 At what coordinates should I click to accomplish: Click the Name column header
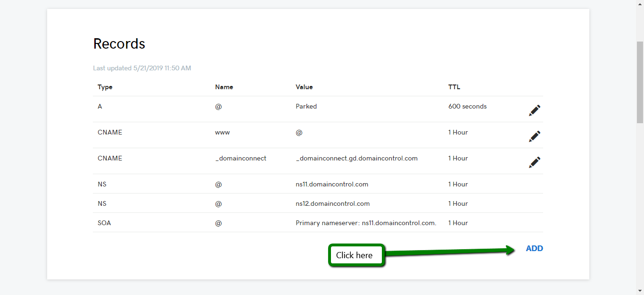[x=224, y=87]
